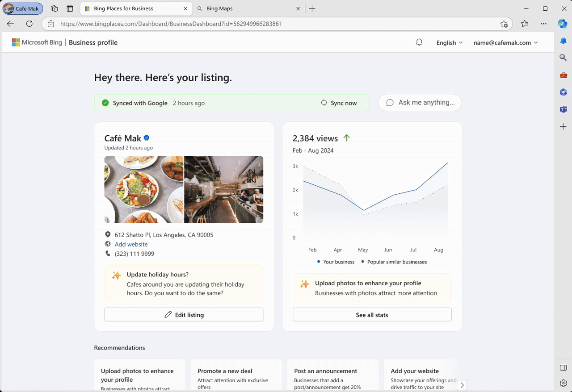Open the Edge sidebar tools briefcase icon
Screen dimensions: 572x392
563,75
